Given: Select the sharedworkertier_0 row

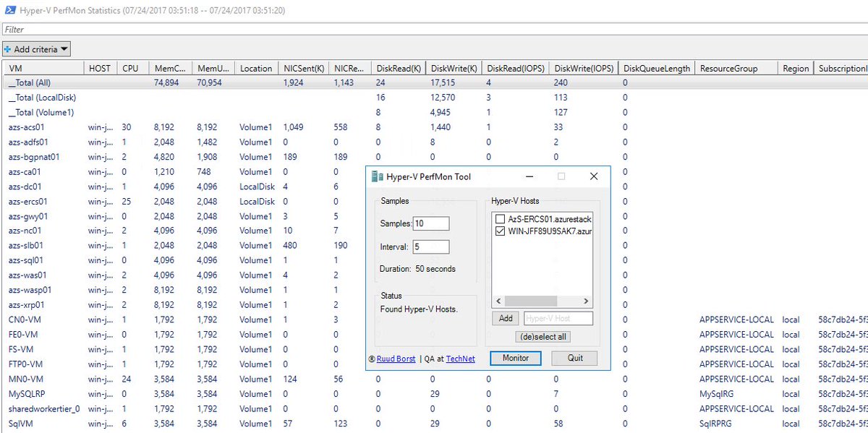Looking at the screenshot, I should [x=434, y=408].
